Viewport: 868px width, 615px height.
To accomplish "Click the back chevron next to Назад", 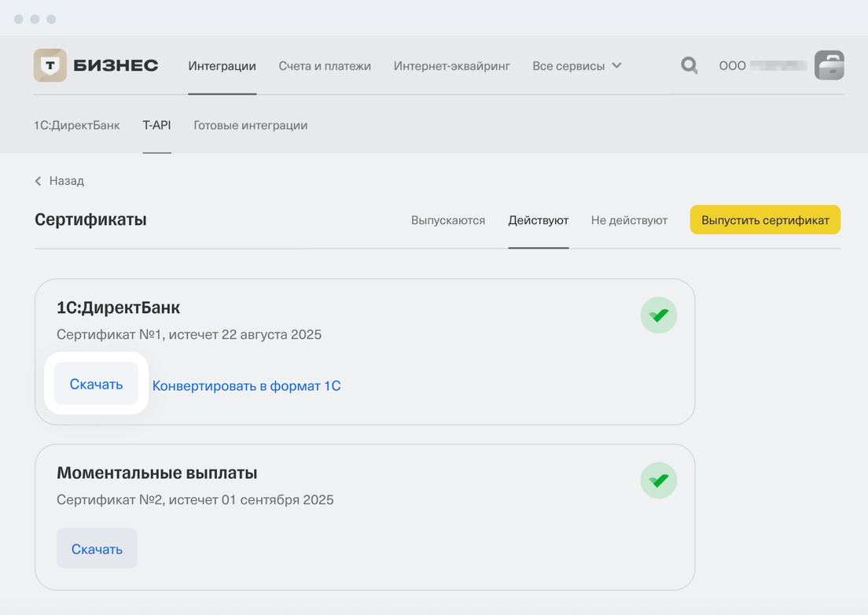I will [x=39, y=181].
